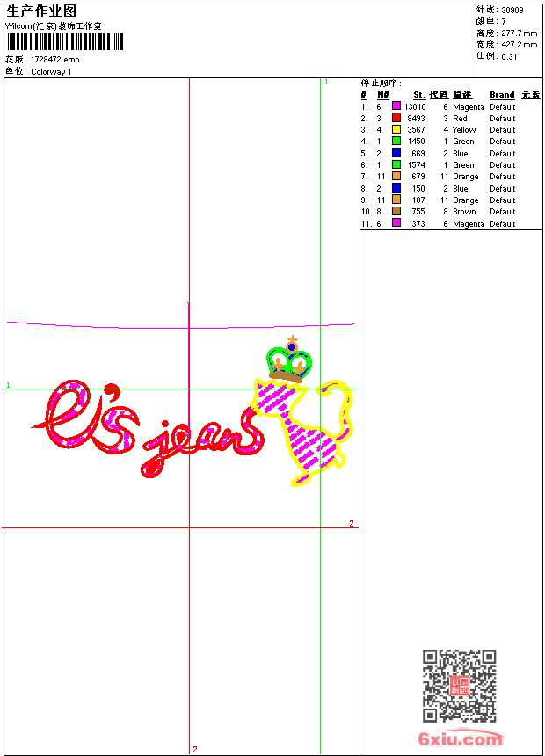This screenshot has height=756, width=545.
Task: Click the Wilcom studio name line
Action: click(x=53, y=26)
